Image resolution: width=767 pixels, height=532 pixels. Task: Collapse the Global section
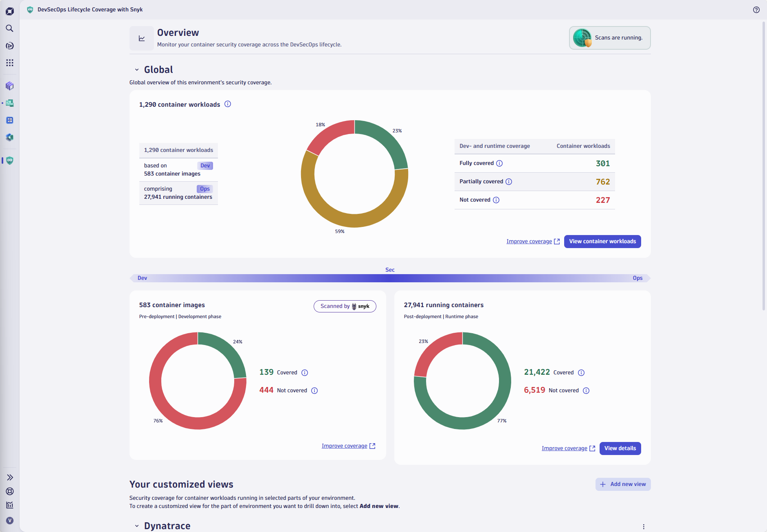[x=137, y=70]
